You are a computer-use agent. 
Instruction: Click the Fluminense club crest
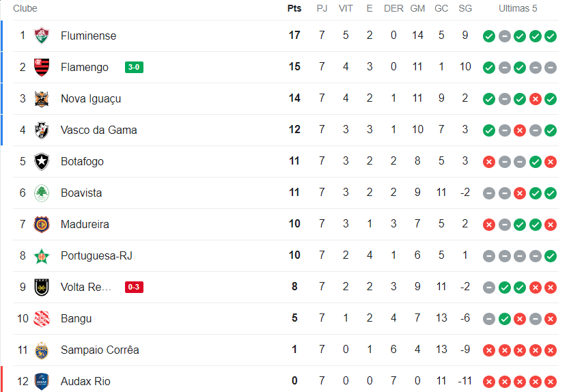(x=42, y=36)
